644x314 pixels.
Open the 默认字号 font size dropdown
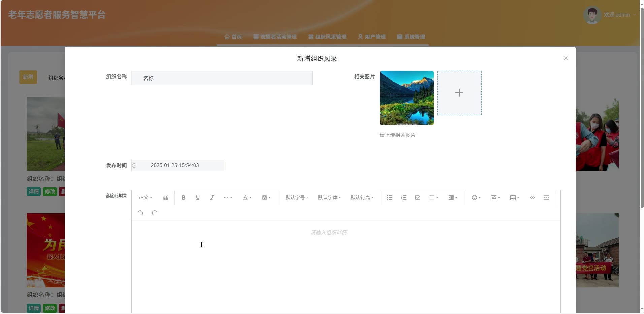tap(296, 198)
